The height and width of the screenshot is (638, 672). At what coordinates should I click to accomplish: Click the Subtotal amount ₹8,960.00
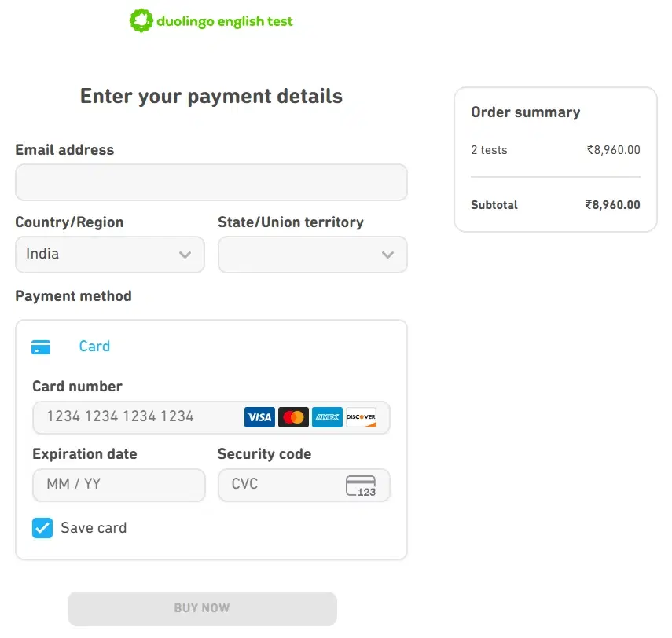[x=614, y=205]
